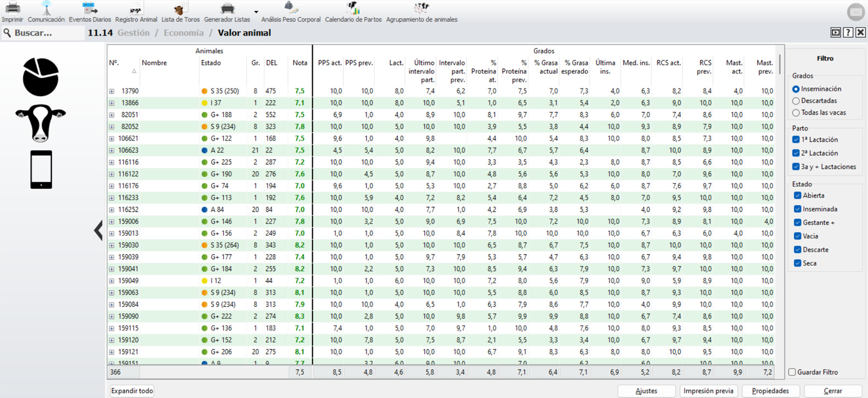Click the mobile phone sidebar icon
The width and height of the screenshot is (868, 398).
(x=41, y=169)
